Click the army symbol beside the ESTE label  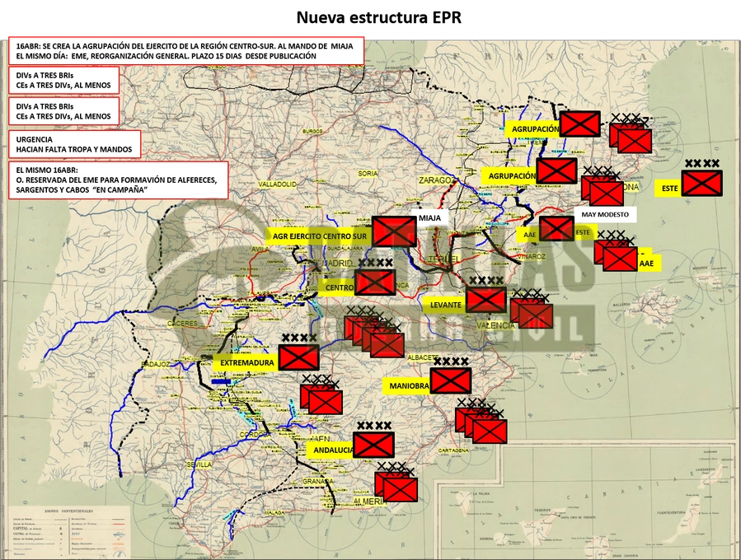(702, 183)
